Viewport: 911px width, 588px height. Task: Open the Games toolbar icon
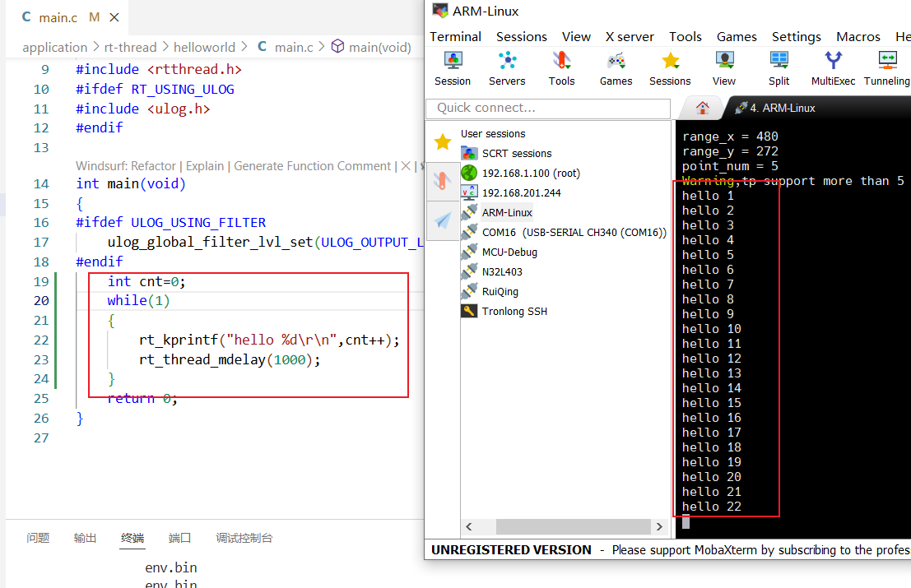616,68
